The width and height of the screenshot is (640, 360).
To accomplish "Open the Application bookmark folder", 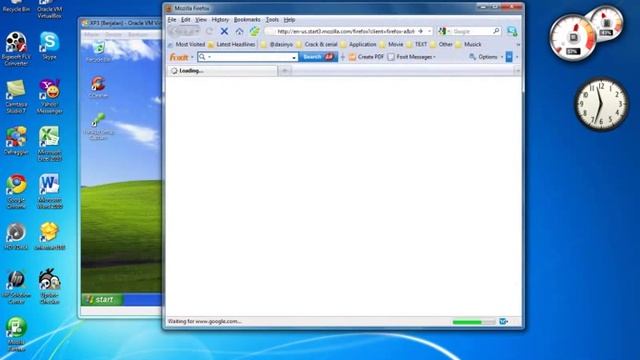I will (358, 44).
